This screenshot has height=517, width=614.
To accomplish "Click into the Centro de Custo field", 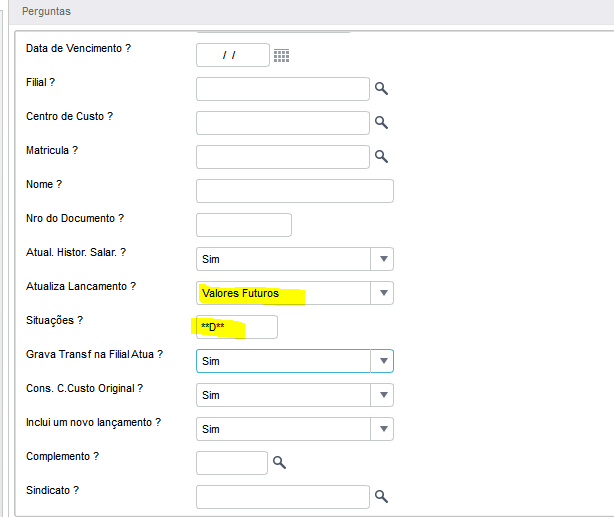I will click(x=283, y=123).
